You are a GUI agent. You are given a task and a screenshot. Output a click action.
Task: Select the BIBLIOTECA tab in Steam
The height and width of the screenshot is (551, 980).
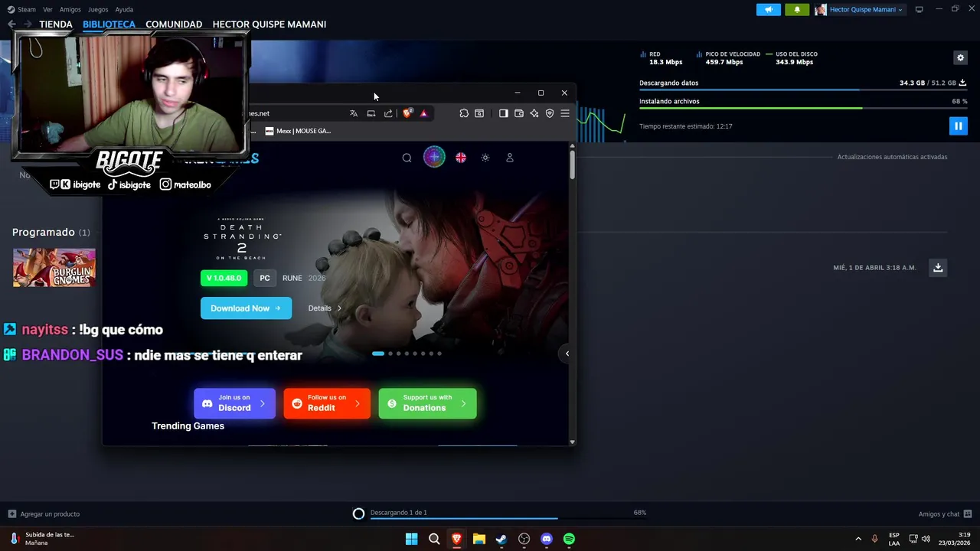pyautogui.click(x=109, y=24)
